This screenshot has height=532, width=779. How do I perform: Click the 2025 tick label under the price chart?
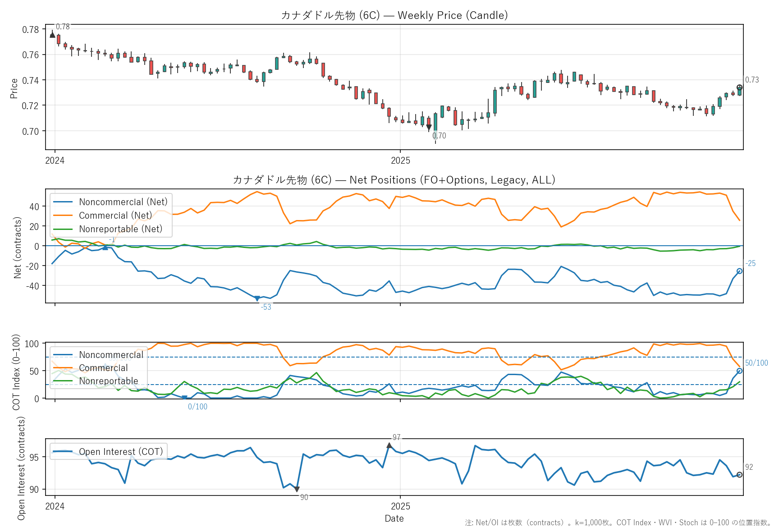click(400, 161)
